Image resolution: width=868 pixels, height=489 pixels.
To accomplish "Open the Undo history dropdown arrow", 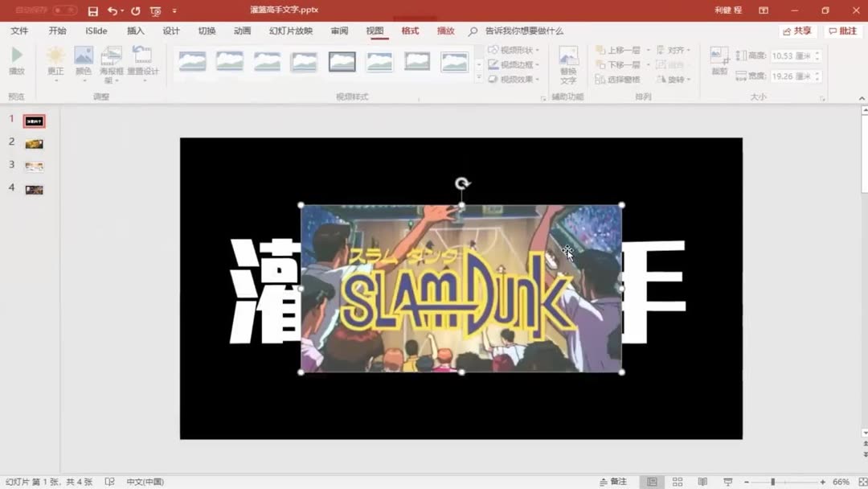I will click(x=122, y=10).
